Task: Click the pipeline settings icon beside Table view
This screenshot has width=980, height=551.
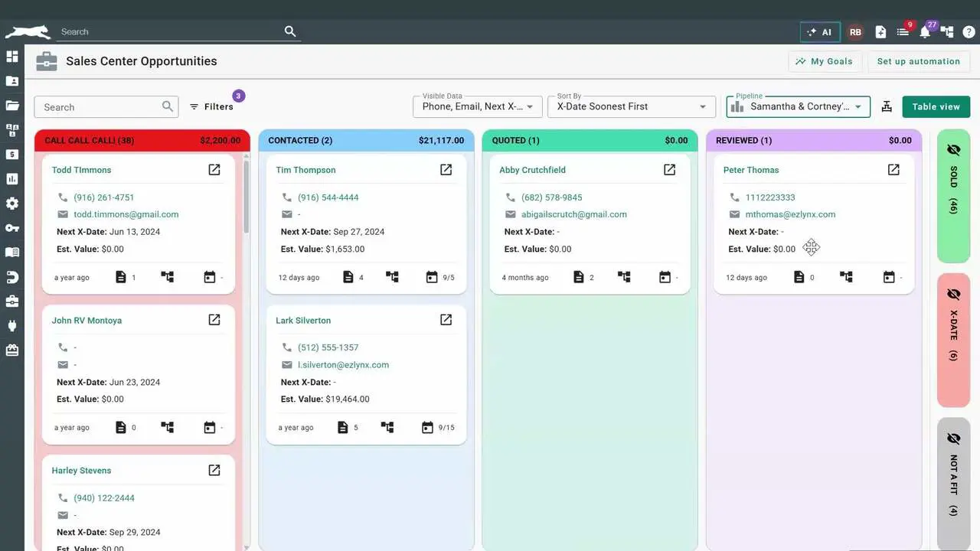Action: (x=887, y=106)
